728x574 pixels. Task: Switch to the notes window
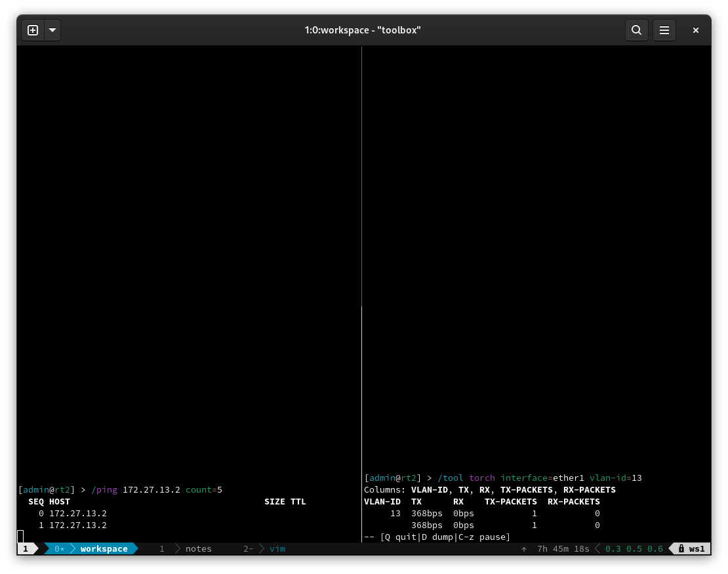coord(198,548)
